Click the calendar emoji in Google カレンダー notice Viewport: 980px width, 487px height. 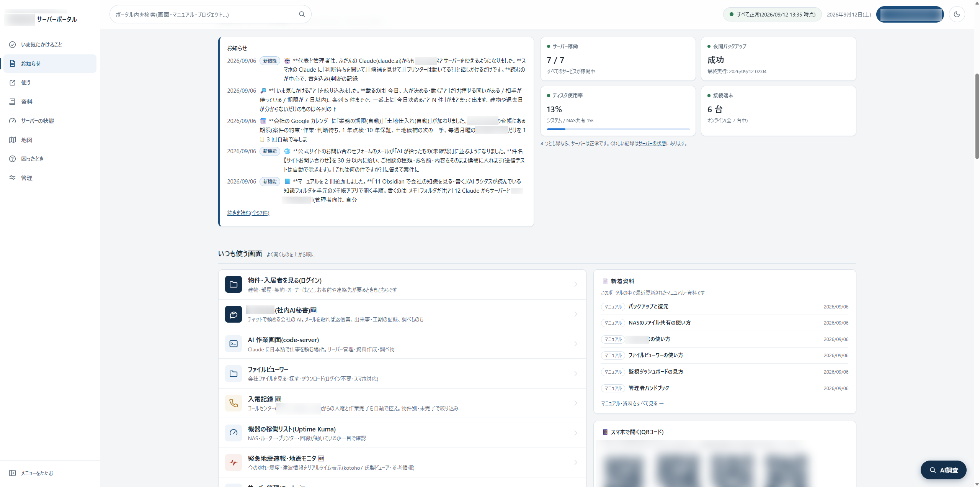point(263,121)
